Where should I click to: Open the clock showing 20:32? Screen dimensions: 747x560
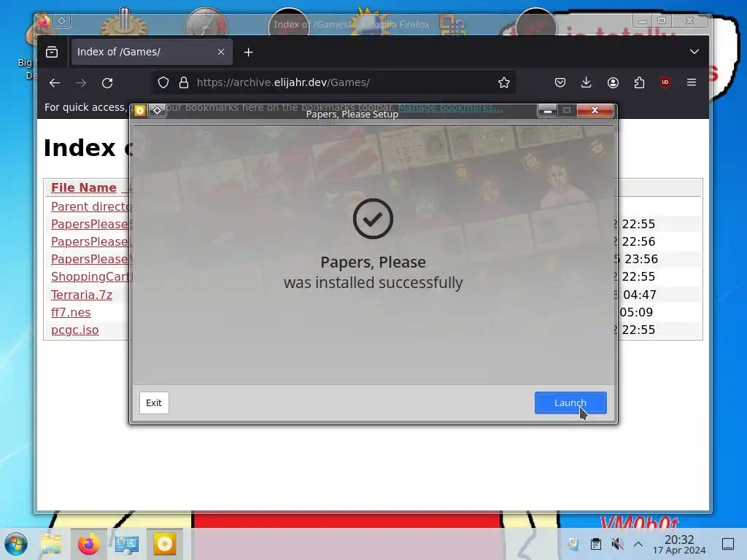(x=679, y=544)
